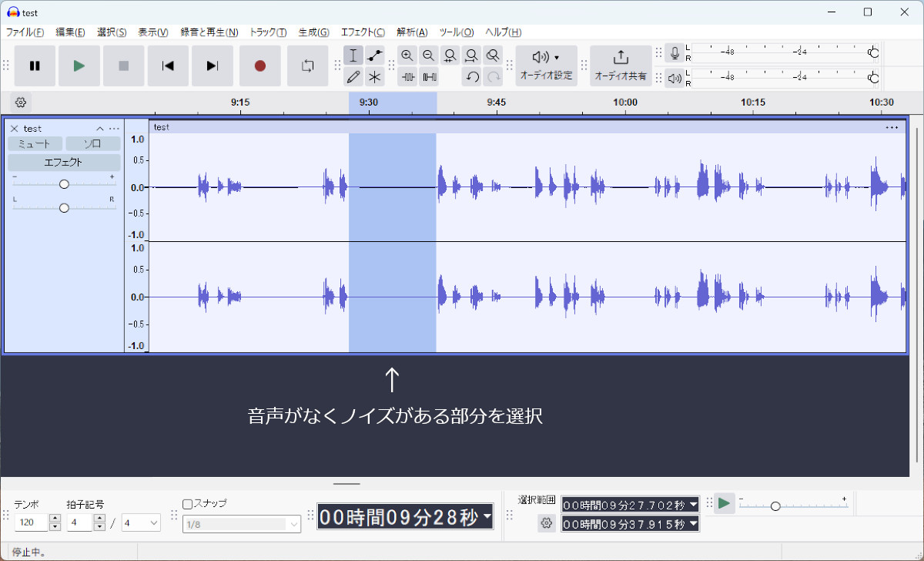
Task: Open effects with the track's エフェクト button
Action: tap(64, 162)
